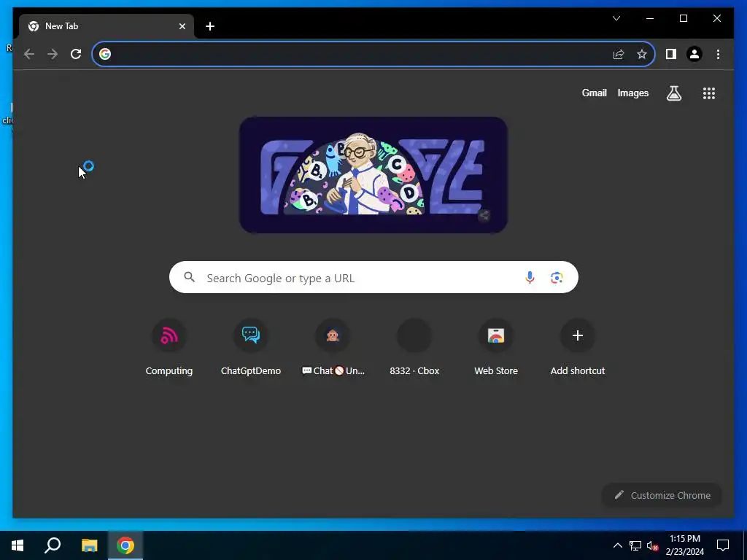The height and width of the screenshot is (560, 747).
Task: Click the Search Google or type a URL box
Action: coord(373,277)
